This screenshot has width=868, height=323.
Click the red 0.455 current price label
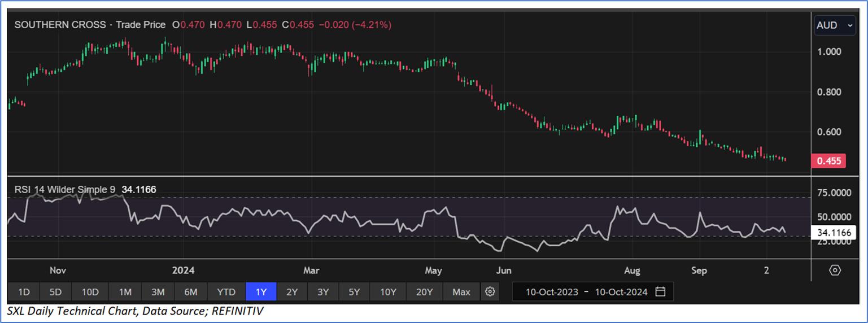(828, 161)
